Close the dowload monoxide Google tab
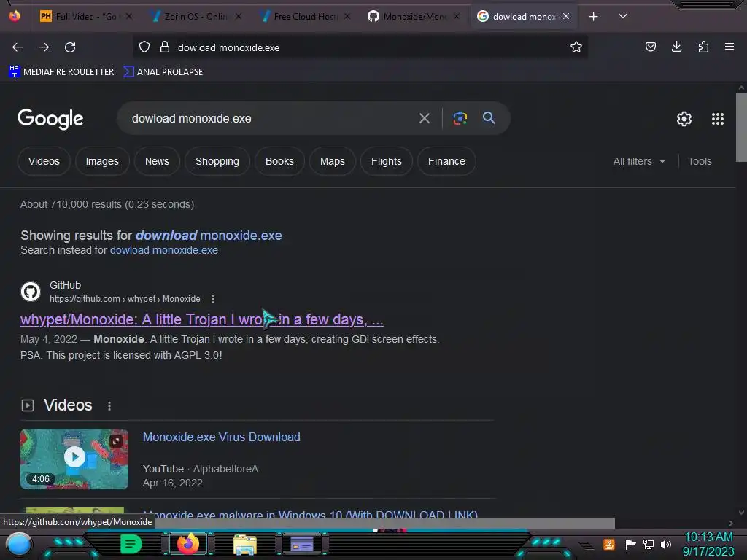The height and width of the screenshot is (560, 747). (565, 16)
